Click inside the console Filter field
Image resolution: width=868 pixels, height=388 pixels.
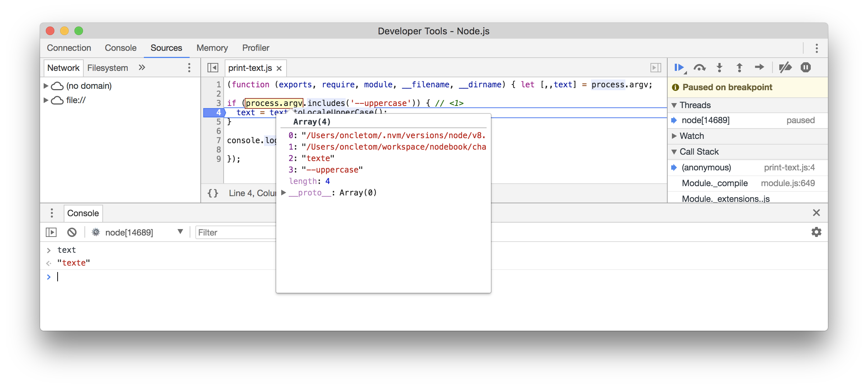point(233,232)
